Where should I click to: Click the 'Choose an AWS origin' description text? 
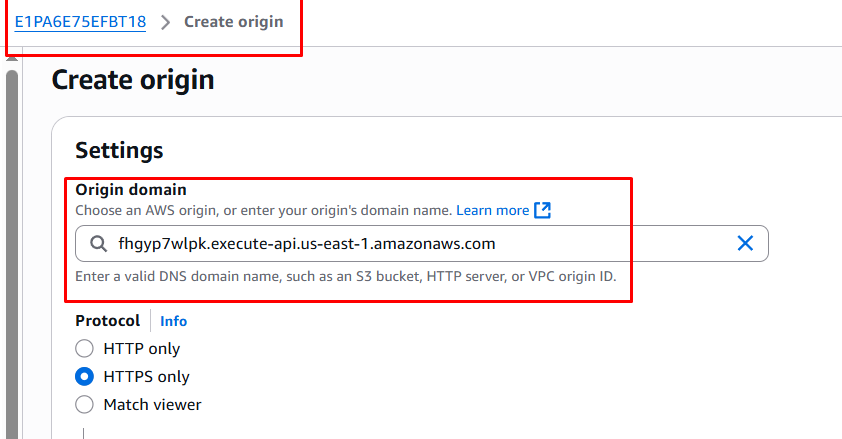(x=264, y=210)
